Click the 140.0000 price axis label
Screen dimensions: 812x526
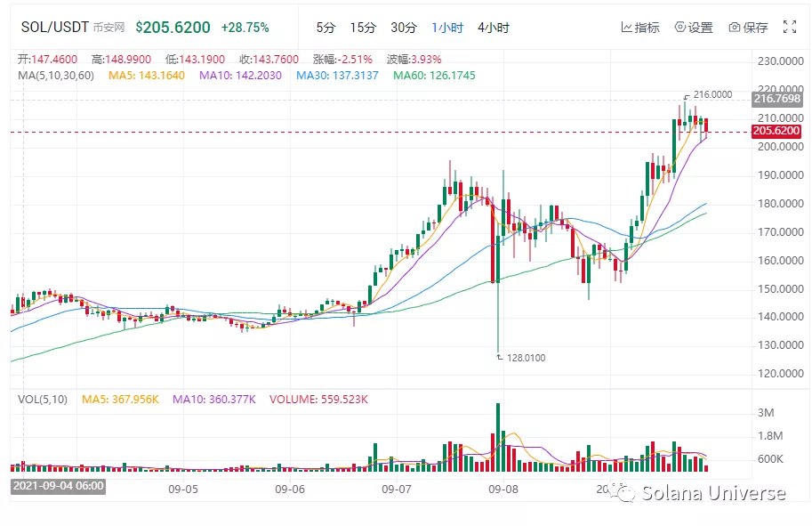tap(780, 317)
